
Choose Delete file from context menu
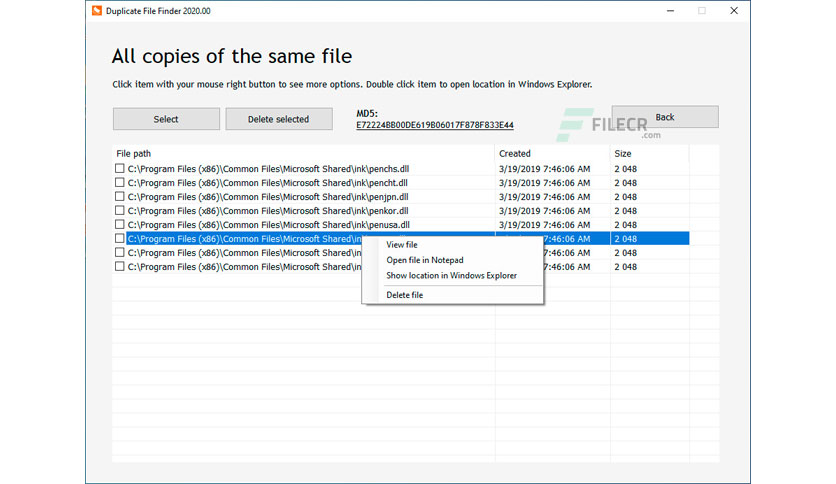pyautogui.click(x=404, y=295)
